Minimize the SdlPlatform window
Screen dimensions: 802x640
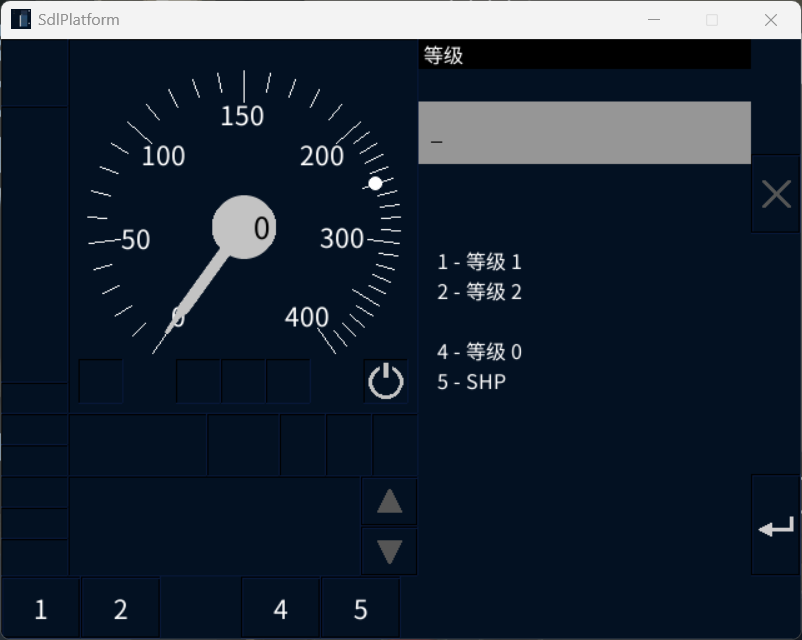pos(654,19)
